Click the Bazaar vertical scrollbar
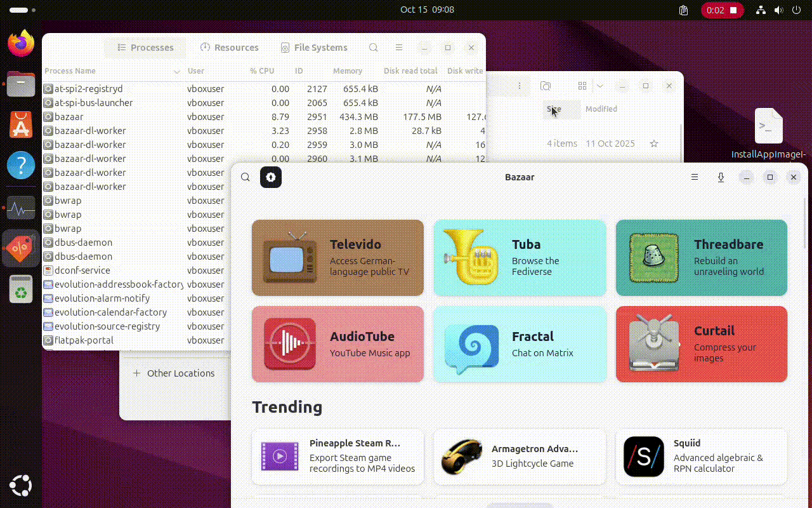Screen dimensions: 812x508 tap(806, 222)
